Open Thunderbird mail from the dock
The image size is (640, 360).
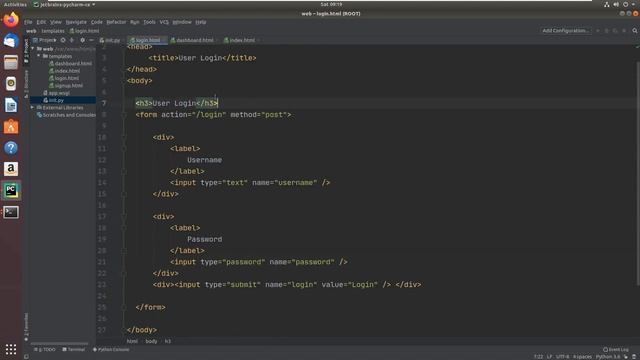coord(11,41)
